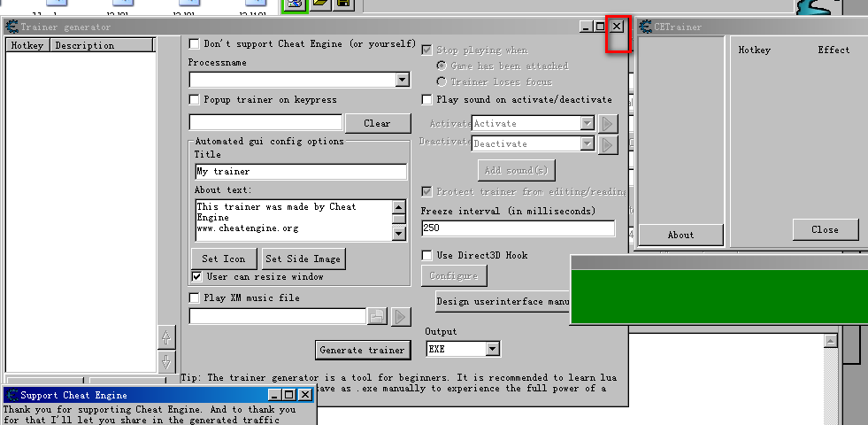The width and height of the screenshot is (868, 425).
Task: Minimize the Support Cheat Engine window
Action: (275, 395)
